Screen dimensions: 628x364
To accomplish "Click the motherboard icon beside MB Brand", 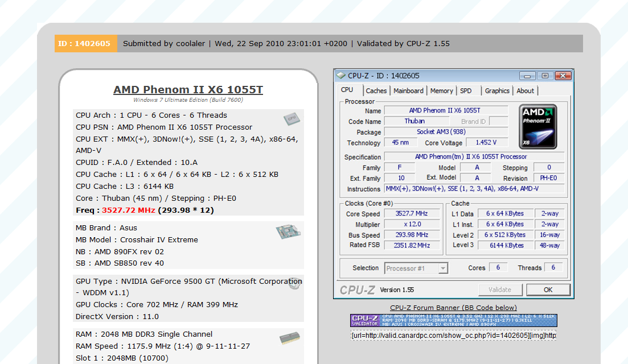I will pyautogui.click(x=288, y=231).
